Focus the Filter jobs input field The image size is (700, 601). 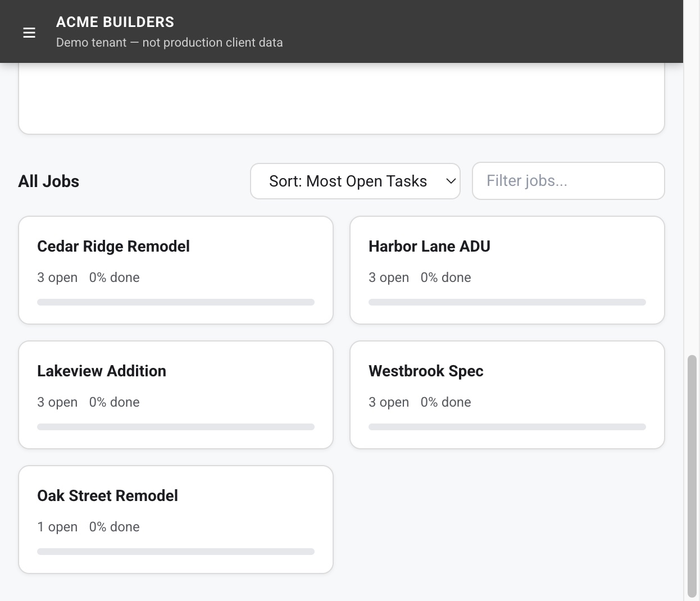(569, 181)
